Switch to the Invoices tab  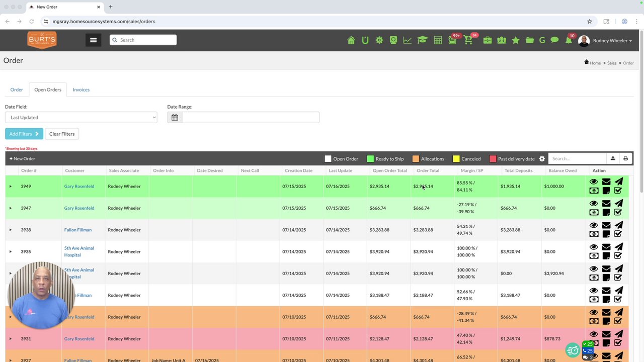click(81, 89)
